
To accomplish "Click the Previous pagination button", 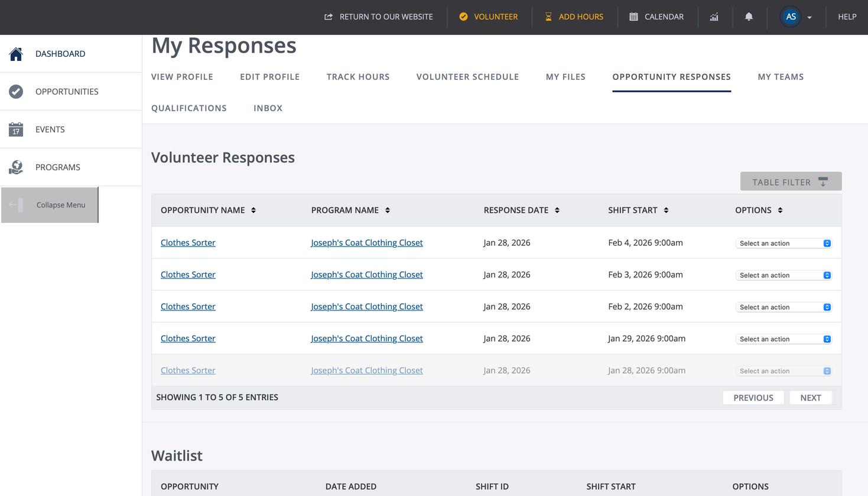I will 753,398.
